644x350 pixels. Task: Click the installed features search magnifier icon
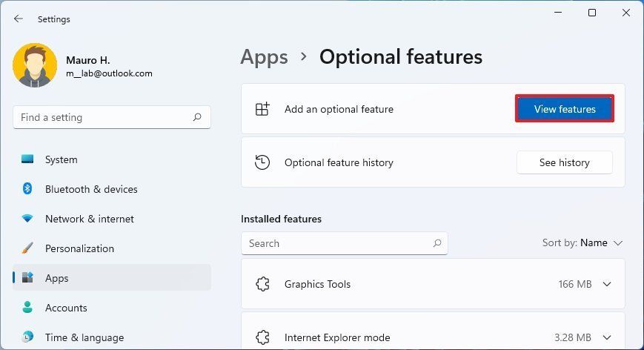(x=437, y=243)
